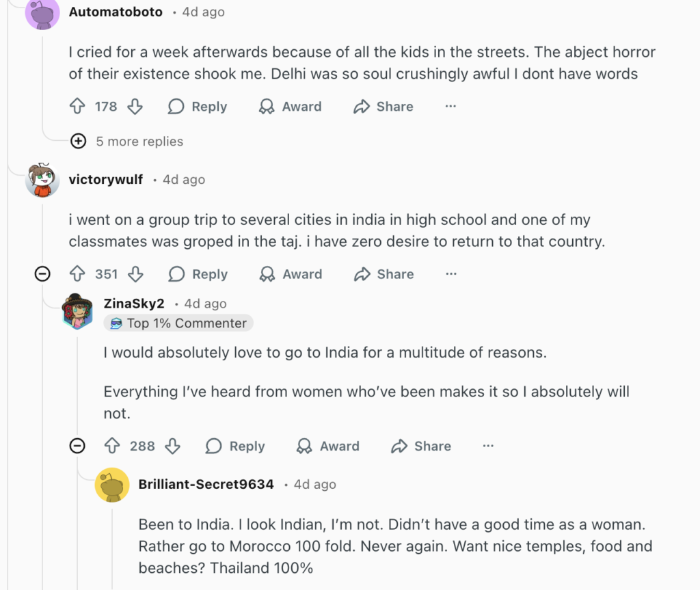Viewport: 700px width, 590px height.
Task: Collapse victorywulf's comment thread
Action: (x=42, y=274)
